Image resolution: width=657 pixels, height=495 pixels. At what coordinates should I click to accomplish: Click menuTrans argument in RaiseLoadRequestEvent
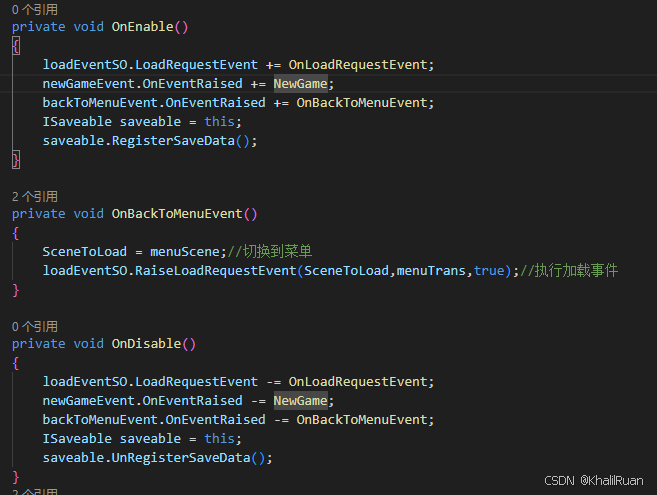point(431,271)
